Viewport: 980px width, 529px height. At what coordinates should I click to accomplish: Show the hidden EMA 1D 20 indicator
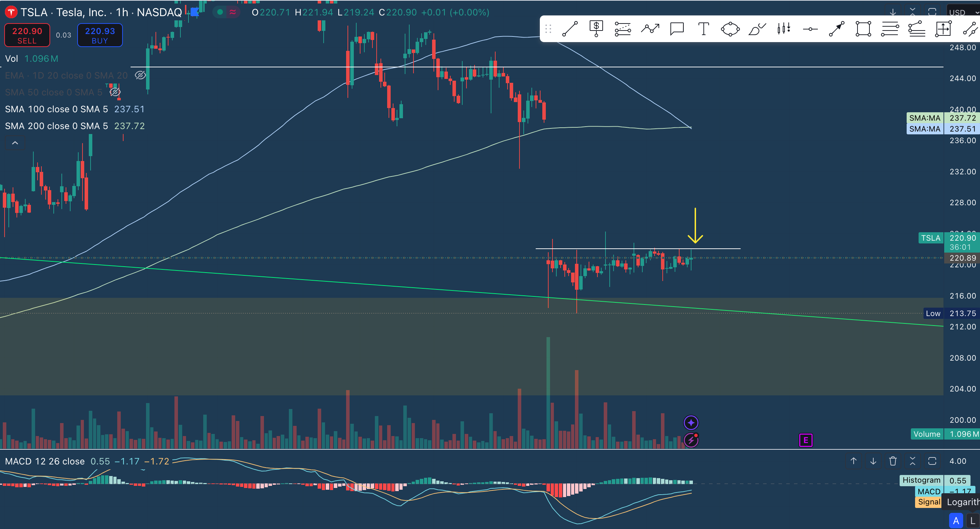pyautogui.click(x=140, y=75)
